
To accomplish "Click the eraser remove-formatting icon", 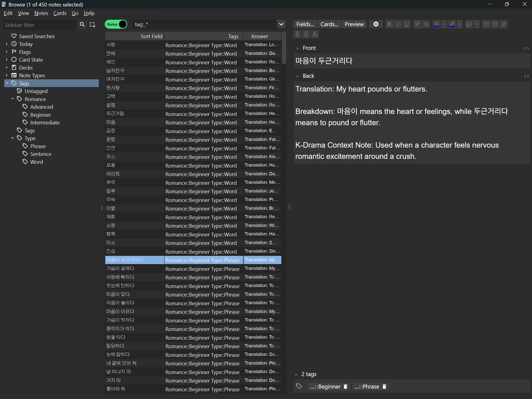I will (x=469, y=24).
